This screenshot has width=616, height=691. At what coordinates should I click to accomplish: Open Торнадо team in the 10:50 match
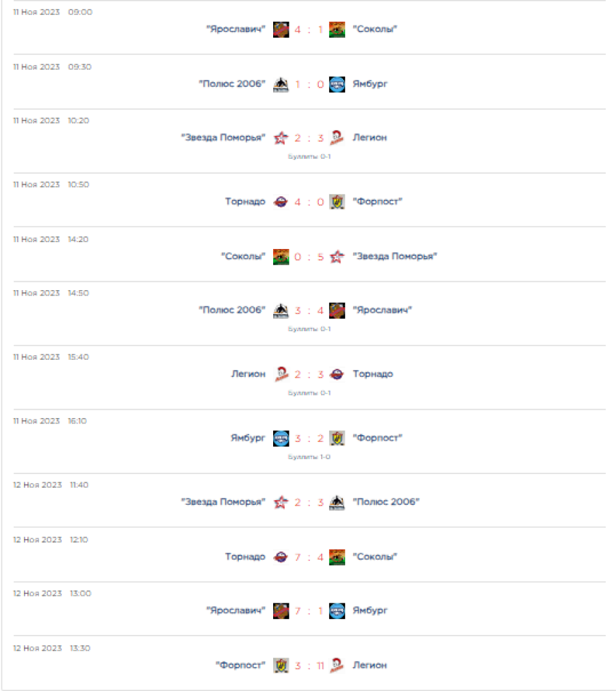click(245, 202)
